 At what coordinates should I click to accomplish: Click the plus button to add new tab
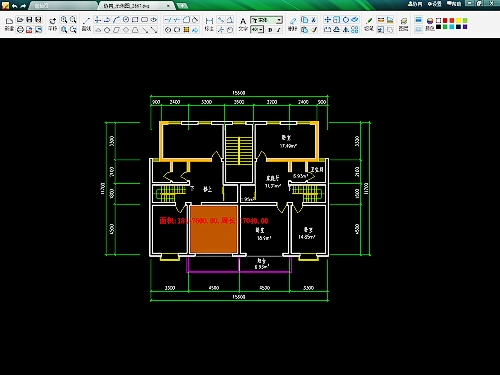(x=182, y=6)
